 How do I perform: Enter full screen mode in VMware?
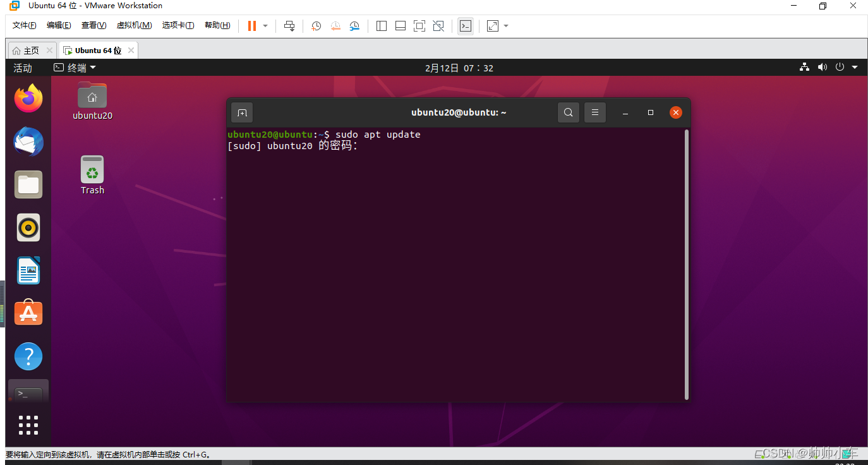[x=419, y=26]
